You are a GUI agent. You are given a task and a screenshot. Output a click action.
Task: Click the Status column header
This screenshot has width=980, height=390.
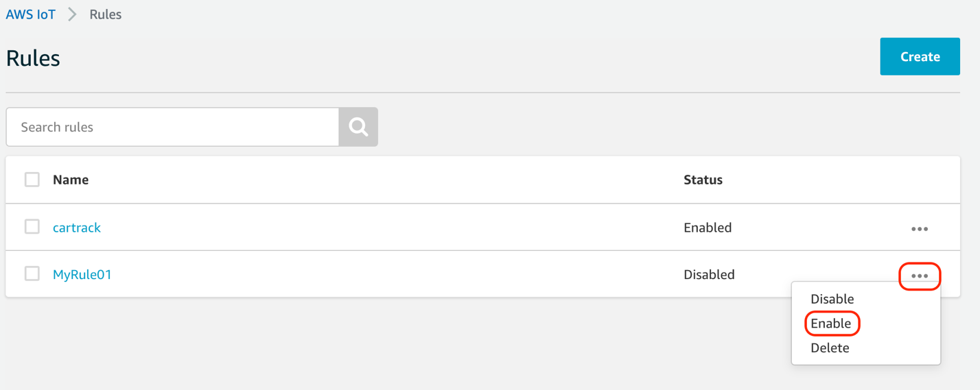pos(703,180)
